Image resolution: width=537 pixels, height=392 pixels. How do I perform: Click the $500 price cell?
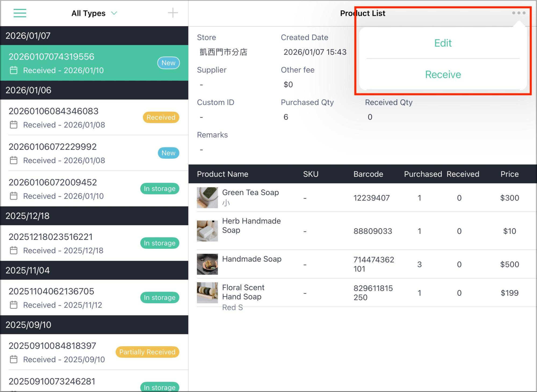click(510, 265)
